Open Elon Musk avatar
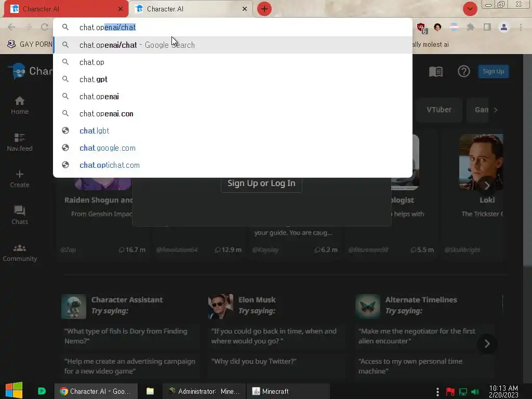The width and height of the screenshot is (532, 399). pos(220,307)
